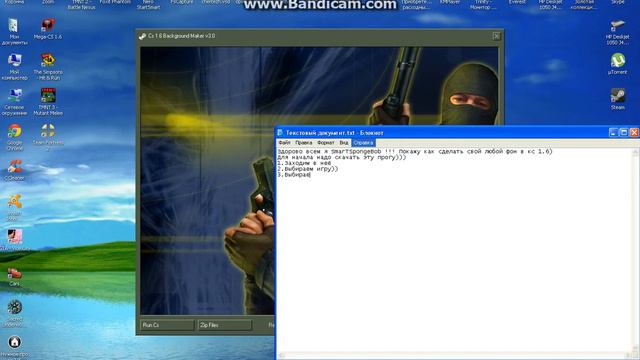Close the Notepad window
640x360 pixels.
(x=634, y=133)
